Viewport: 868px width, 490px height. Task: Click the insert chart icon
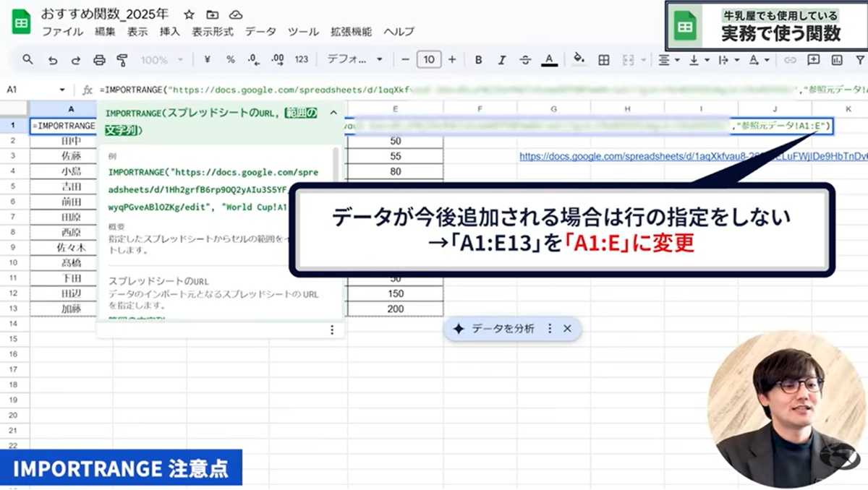click(x=837, y=60)
